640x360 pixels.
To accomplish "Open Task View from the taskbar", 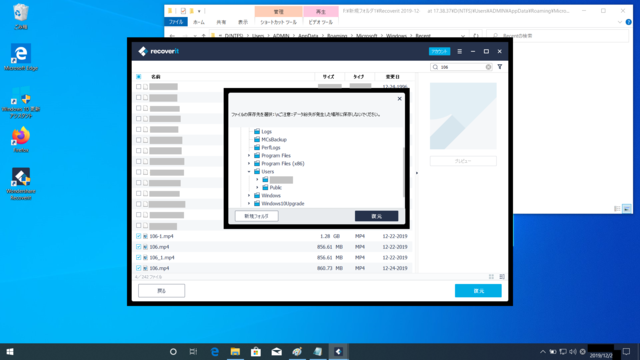I will pos(193,351).
